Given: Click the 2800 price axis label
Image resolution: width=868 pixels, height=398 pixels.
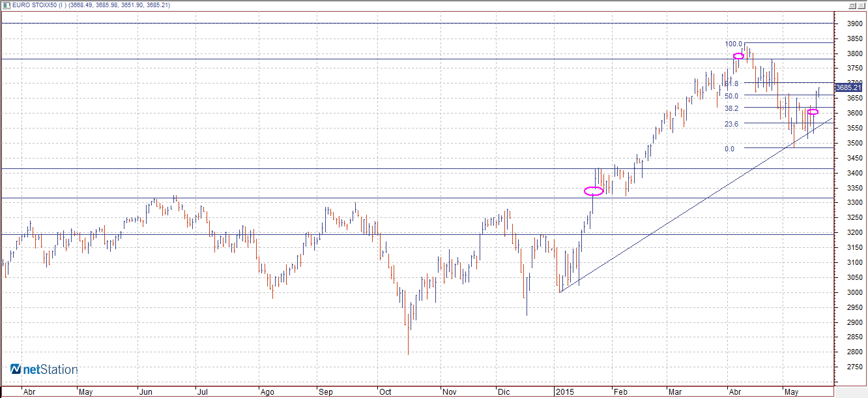Looking at the screenshot, I should point(854,353).
